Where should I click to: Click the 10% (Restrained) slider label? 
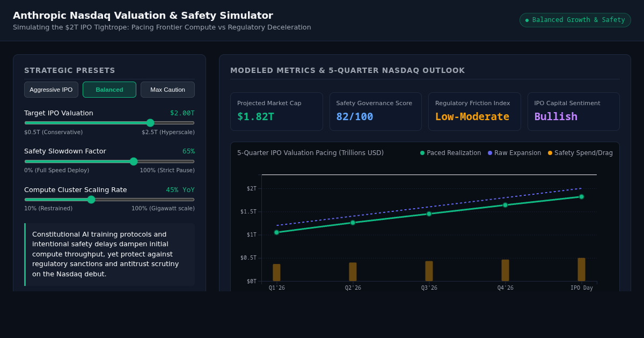pos(48,208)
